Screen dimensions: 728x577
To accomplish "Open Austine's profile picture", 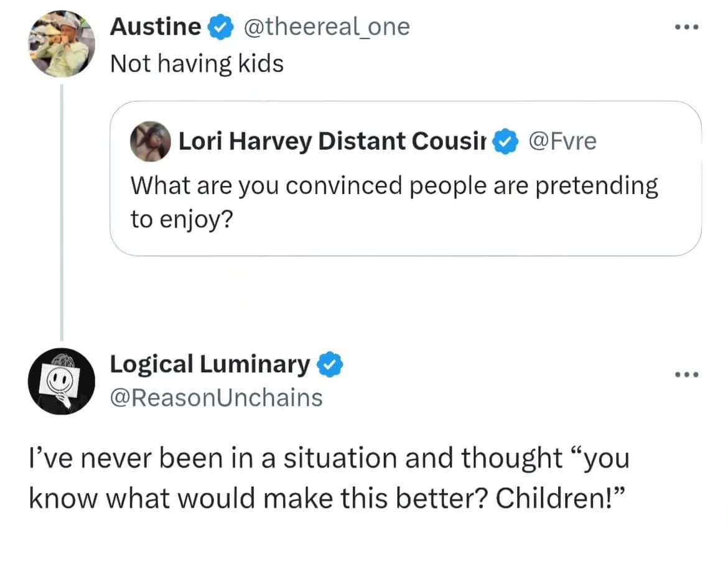I will coord(60,45).
